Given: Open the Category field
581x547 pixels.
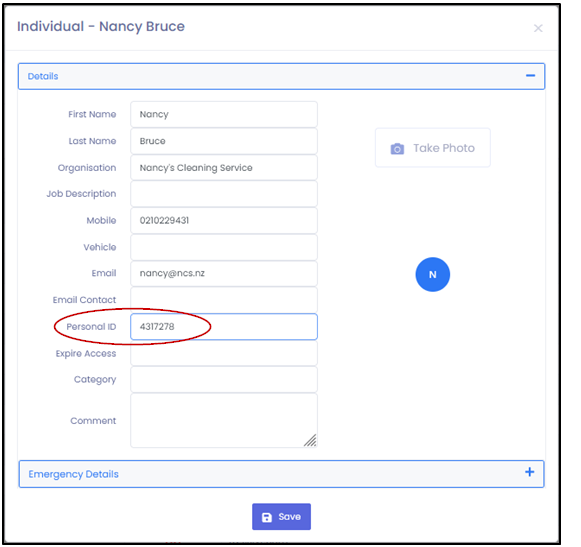Looking at the screenshot, I should (x=224, y=379).
